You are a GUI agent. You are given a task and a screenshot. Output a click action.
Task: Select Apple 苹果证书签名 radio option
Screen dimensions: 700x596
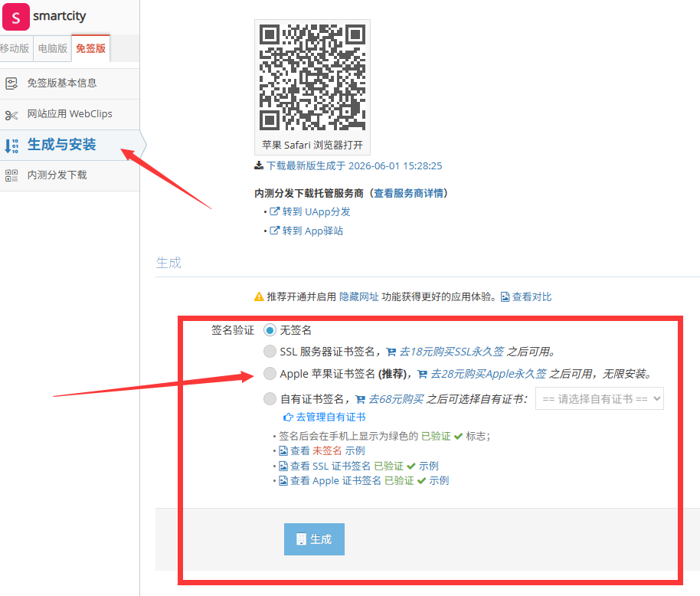point(270,373)
